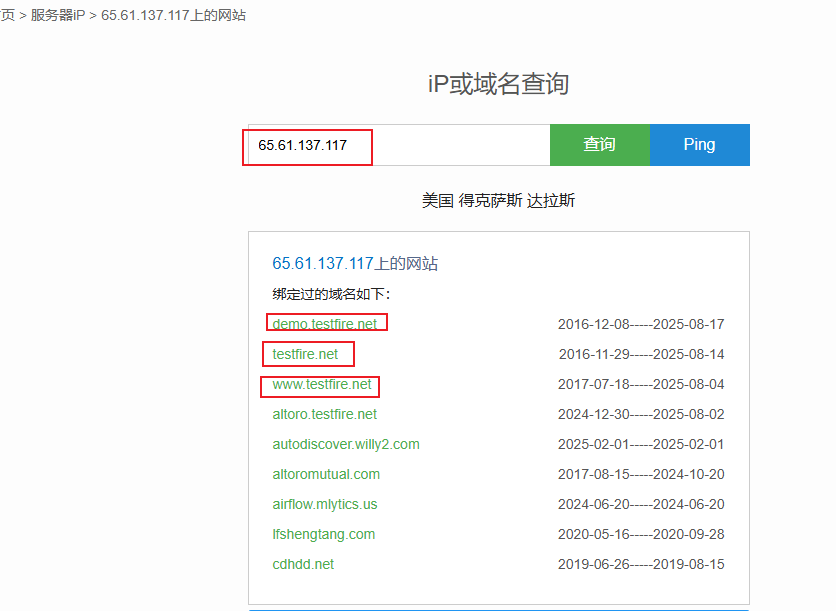
Task: Open the altoromutual.com link
Action: [x=326, y=474]
